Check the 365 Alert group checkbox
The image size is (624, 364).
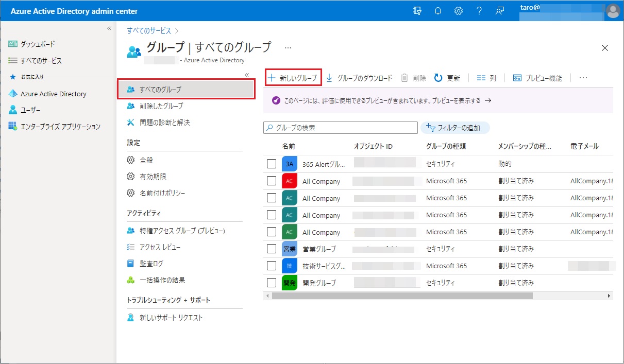pos(272,164)
